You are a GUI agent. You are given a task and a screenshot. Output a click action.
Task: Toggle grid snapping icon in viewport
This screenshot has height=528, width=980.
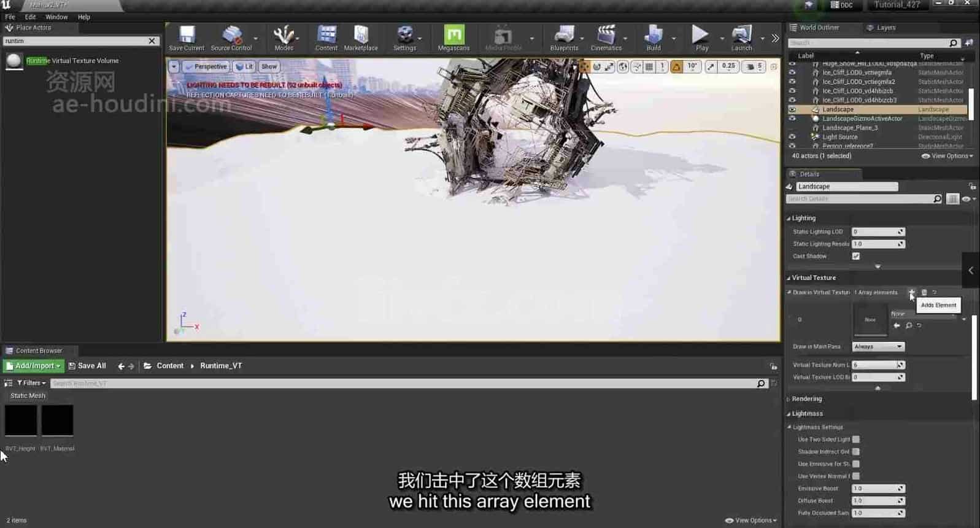click(649, 66)
